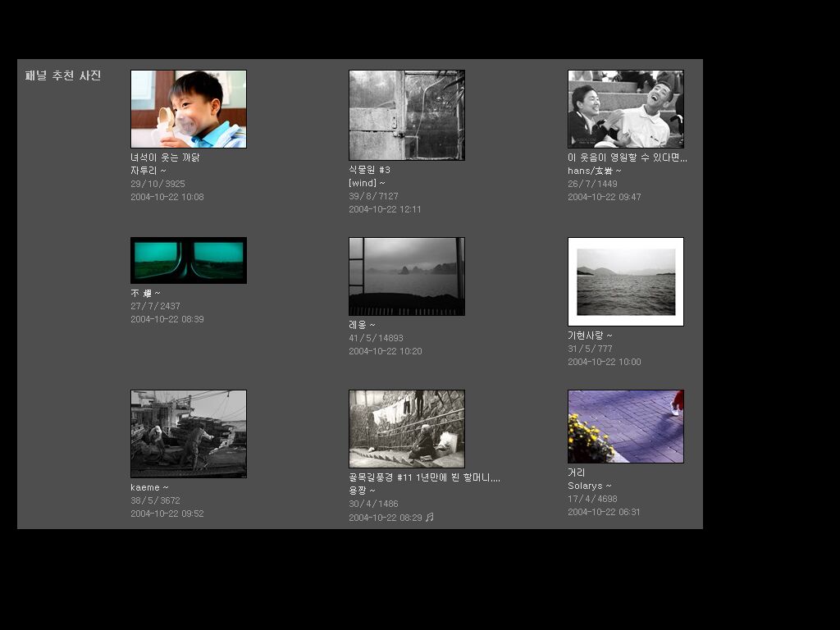Screen dimensions: 840x630
Task: Open the author link 'Solarys ~'
Action: [589, 486]
